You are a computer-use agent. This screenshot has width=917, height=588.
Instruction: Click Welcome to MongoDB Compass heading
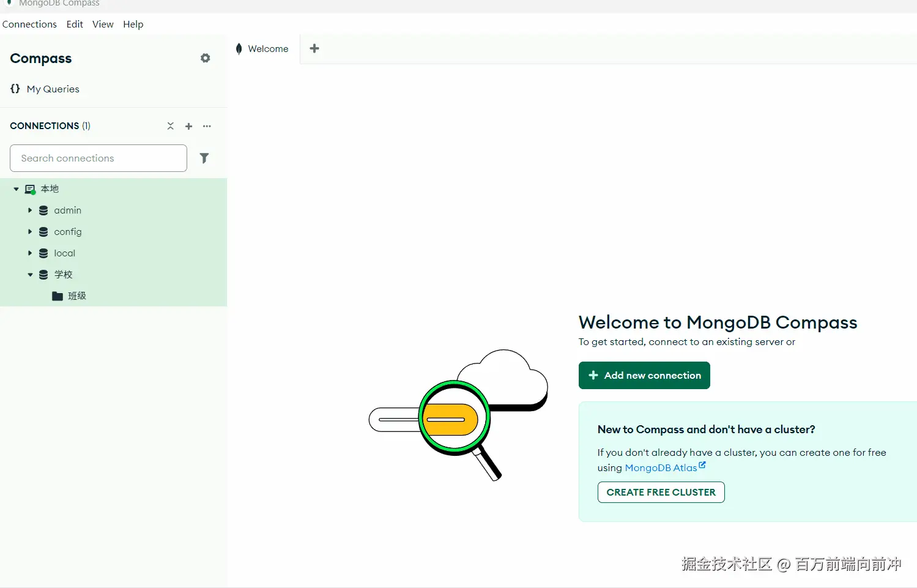pos(718,322)
